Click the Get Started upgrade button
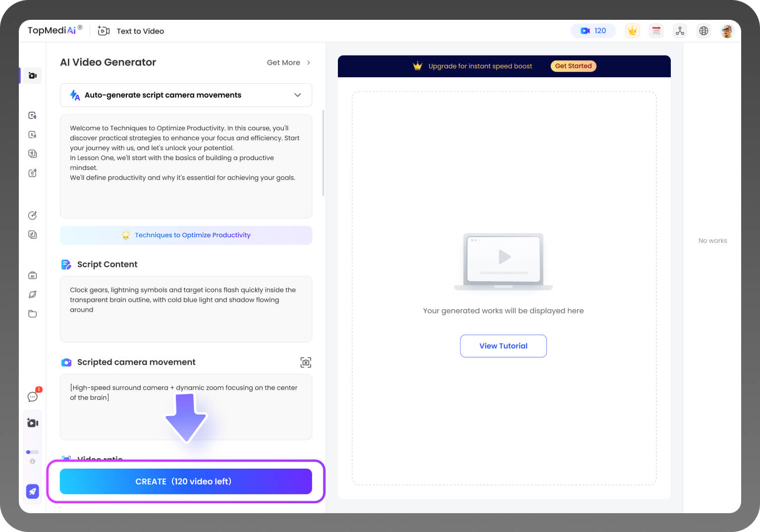760x532 pixels. pos(573,66)
